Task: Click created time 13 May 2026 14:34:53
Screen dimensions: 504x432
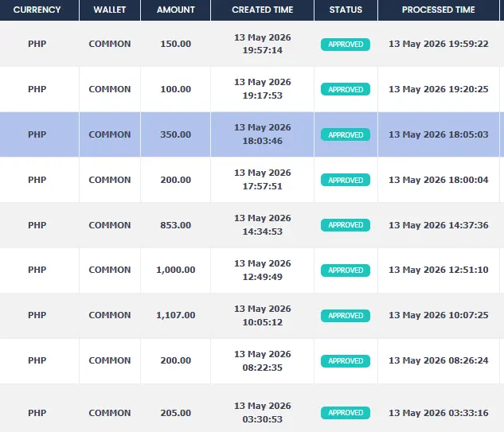Action: point(262,224)
